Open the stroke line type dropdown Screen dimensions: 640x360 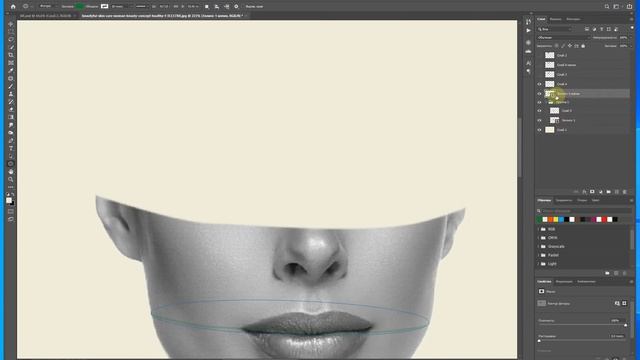pos(142,7)
